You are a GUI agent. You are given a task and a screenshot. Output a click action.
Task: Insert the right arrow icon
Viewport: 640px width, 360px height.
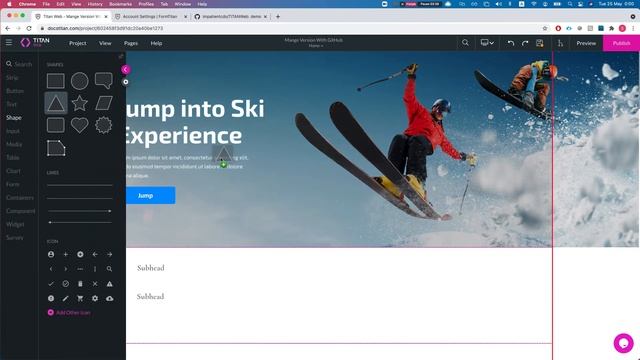pyautogui.click(x=109, y=254)
